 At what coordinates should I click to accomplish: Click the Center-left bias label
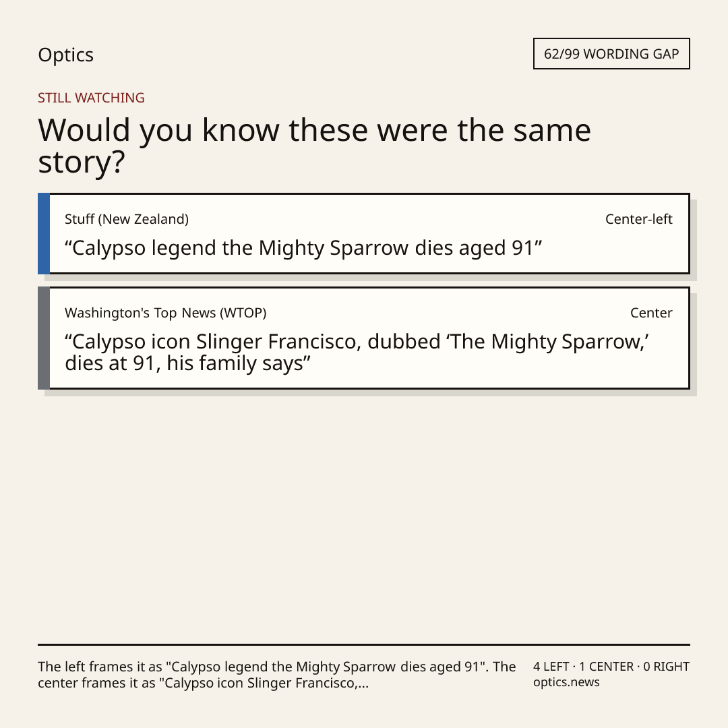(x=638, y=219)
